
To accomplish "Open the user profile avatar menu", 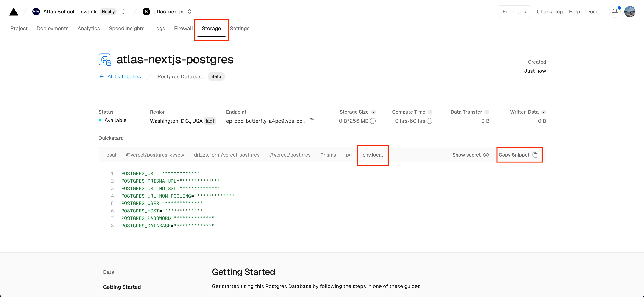I will (x=630, y=12).
